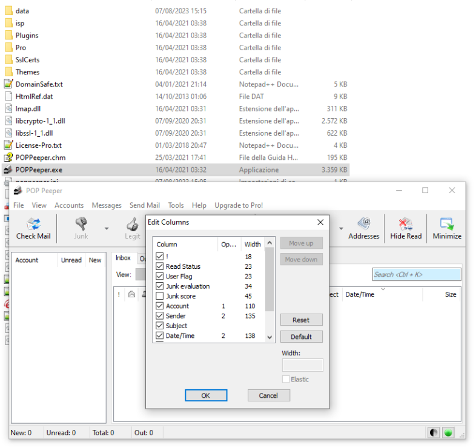
Task: Click the Minimize toolbar icon
Action: pyautogui.click(x=447, y=224)
